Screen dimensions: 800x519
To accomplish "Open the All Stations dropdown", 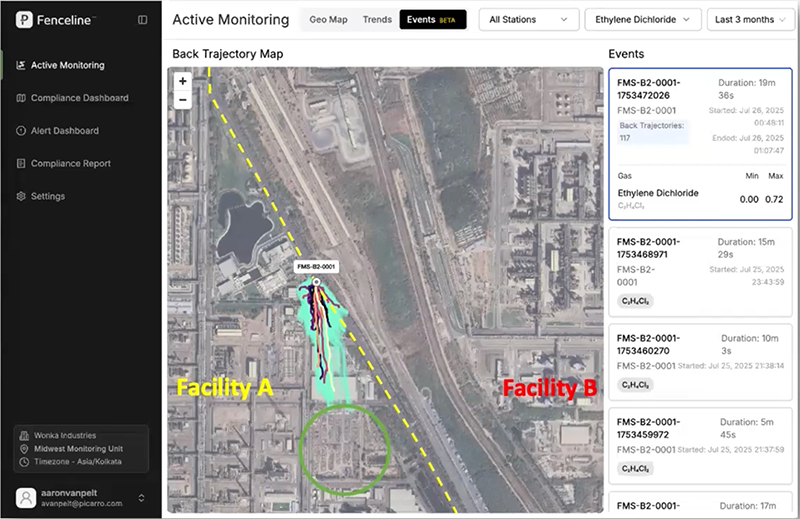I will click(529, 20).
